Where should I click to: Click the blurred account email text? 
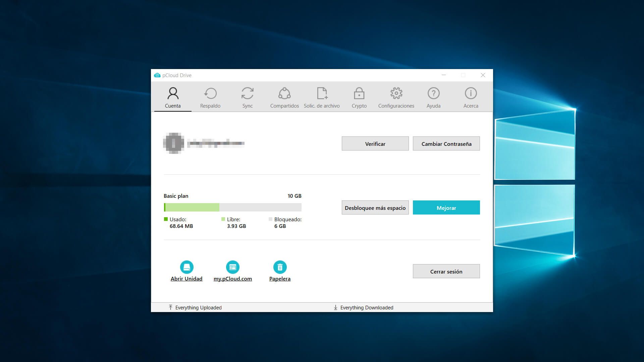tap(216, 143)
